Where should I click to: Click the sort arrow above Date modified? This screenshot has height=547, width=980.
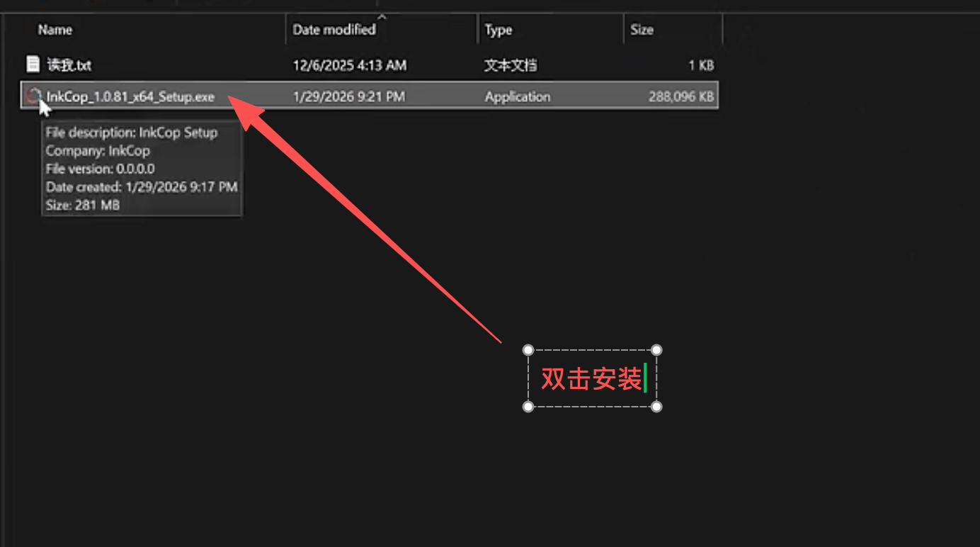[x=382, y=16]
